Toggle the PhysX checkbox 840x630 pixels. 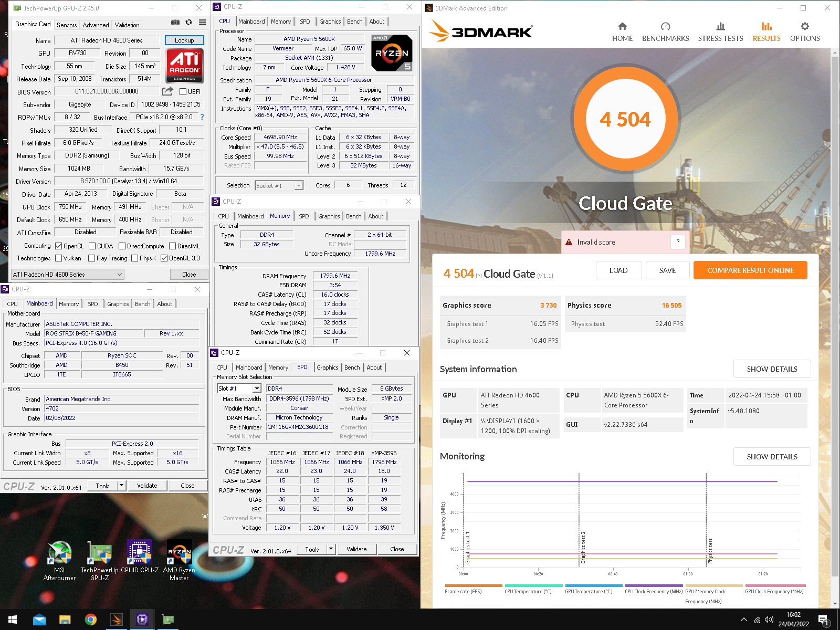pyautogui.click(x=134, y=258)
